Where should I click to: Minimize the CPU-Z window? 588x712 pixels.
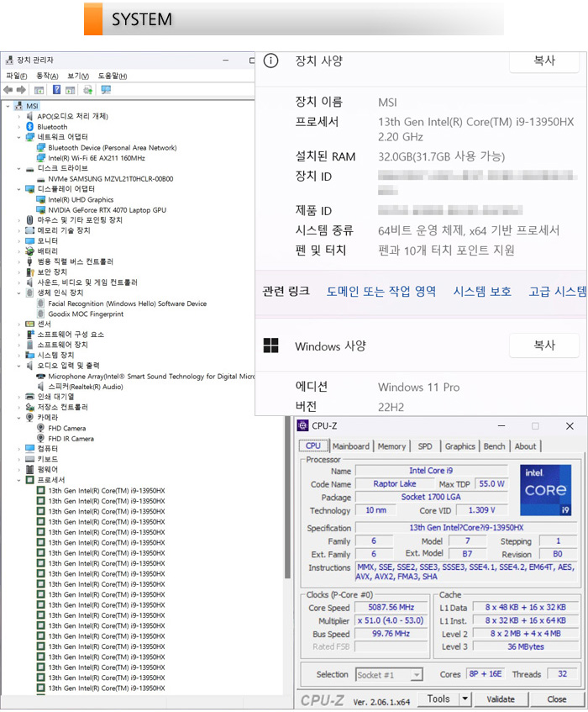click(501, 426)
